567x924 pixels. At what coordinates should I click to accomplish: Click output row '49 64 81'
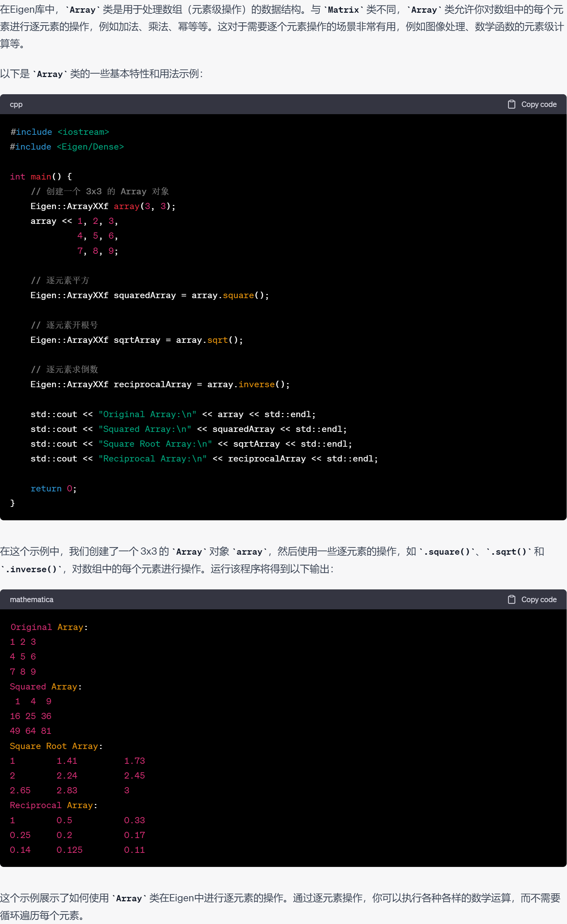[31, 731]
